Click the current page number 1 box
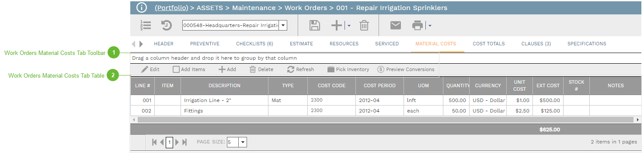Image resolution: width=644 pixels, height=157 pixels. point(169,142)
